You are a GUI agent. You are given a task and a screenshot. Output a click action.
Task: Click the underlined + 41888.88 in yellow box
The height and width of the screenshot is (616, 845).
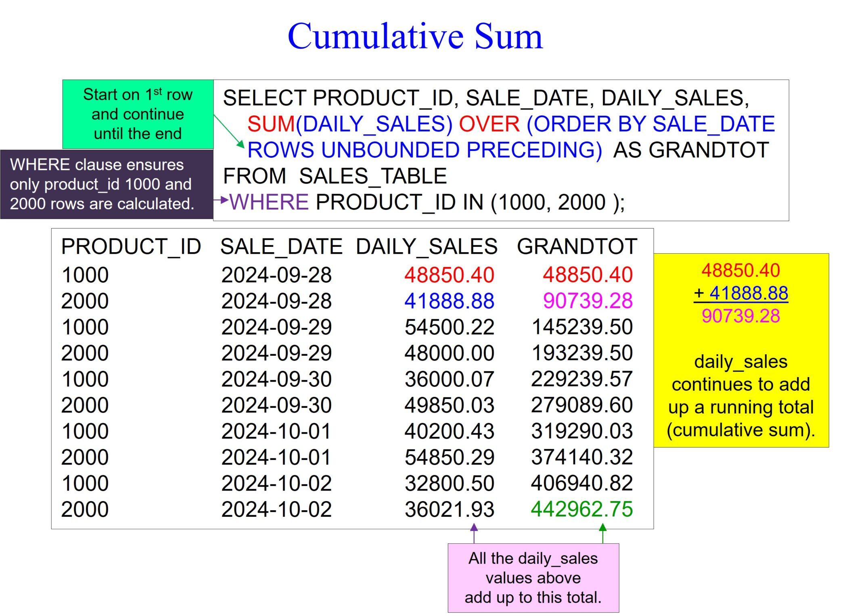tap(741, 293)
